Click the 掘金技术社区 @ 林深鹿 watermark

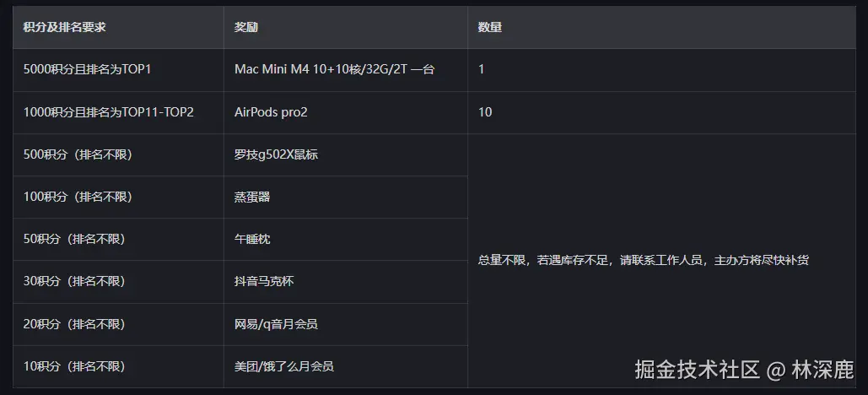744,369
